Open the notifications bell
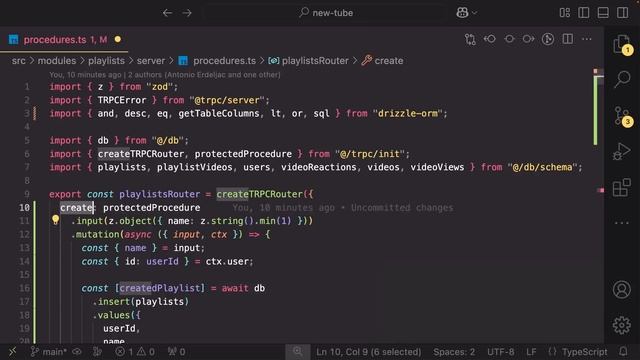Image resolution: width=640 pixels, height=360 pixels. [623, 351]
